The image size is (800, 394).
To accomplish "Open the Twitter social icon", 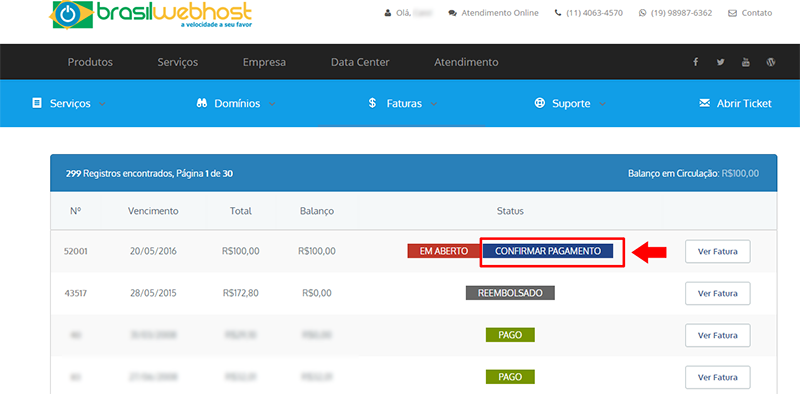I will [720, 62].
